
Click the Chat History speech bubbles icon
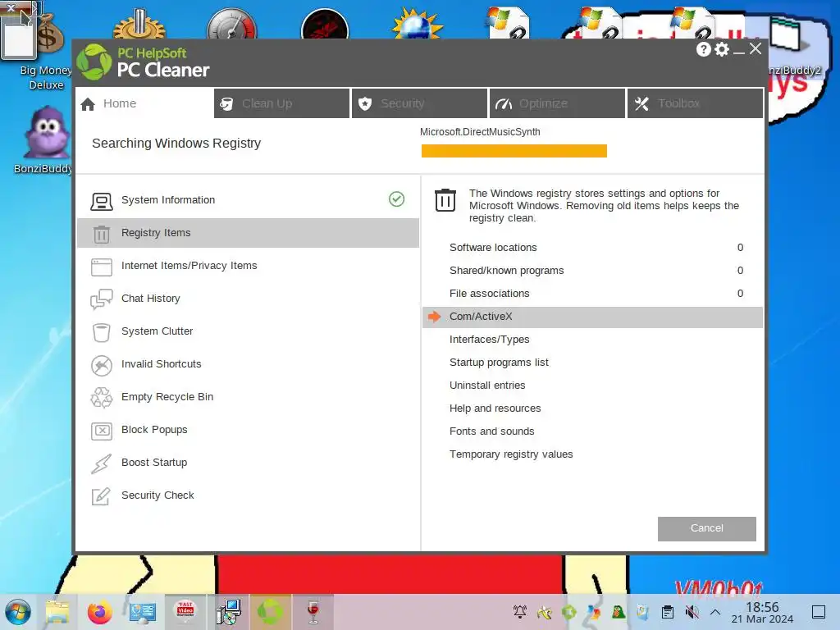tap(101, 299)
